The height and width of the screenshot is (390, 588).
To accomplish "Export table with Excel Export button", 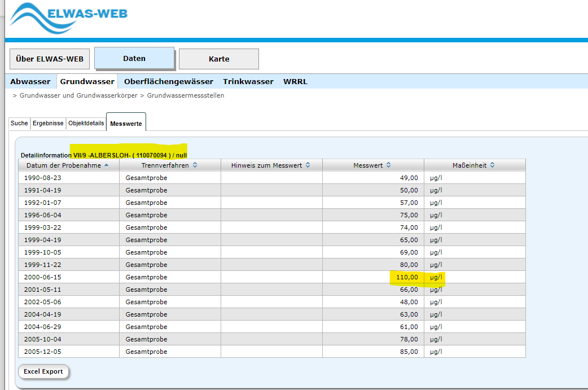I will click(x=43, y=371).
